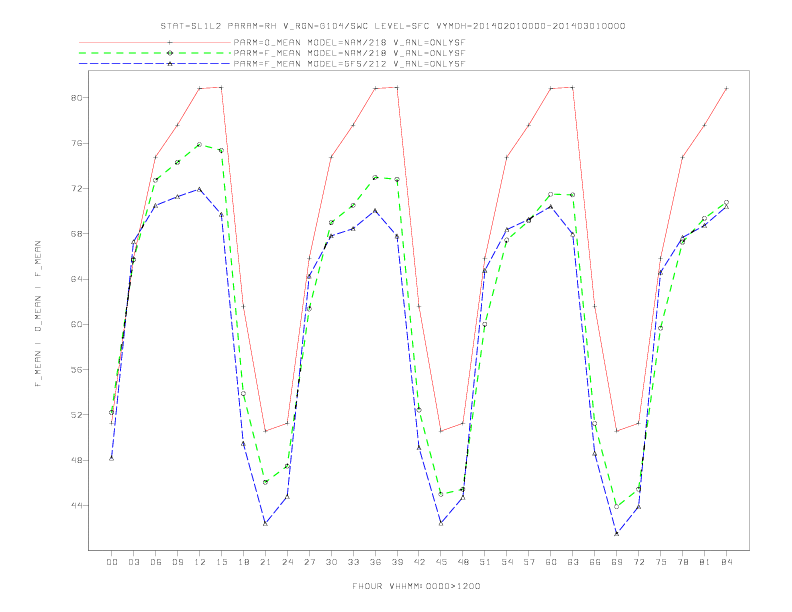792x612 pixels.
Task: Click the x-axis hour label 30
Action: 331,562
